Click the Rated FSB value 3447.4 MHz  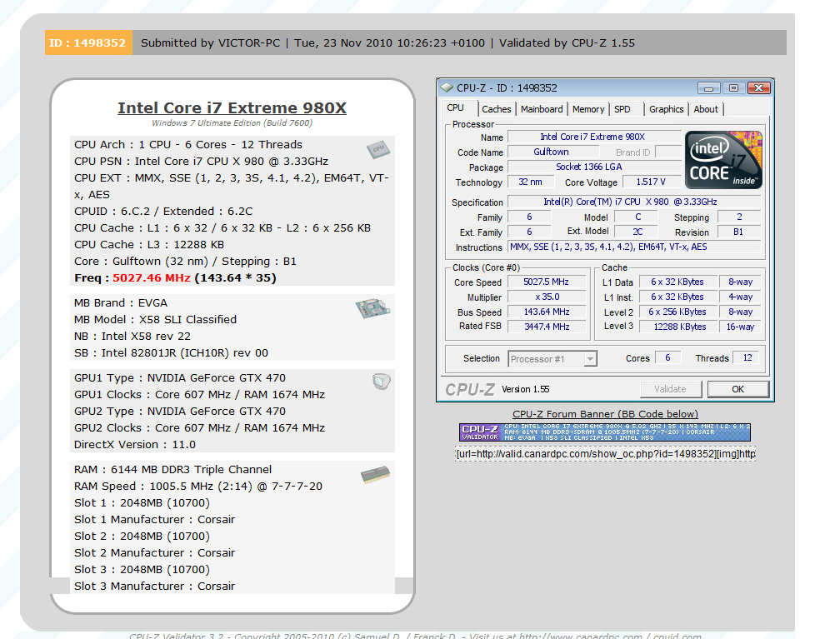pos(546,327)
